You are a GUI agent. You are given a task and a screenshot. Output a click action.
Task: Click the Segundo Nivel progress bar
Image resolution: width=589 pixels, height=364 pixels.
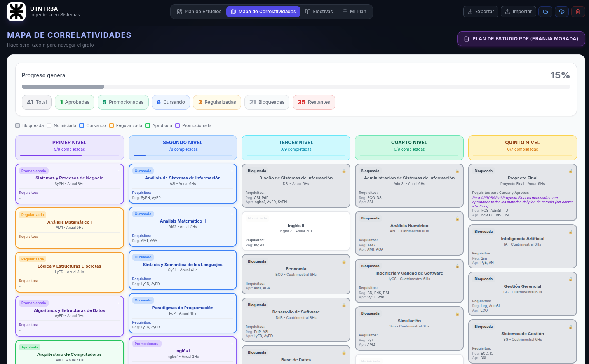click(x=183, y=155)
